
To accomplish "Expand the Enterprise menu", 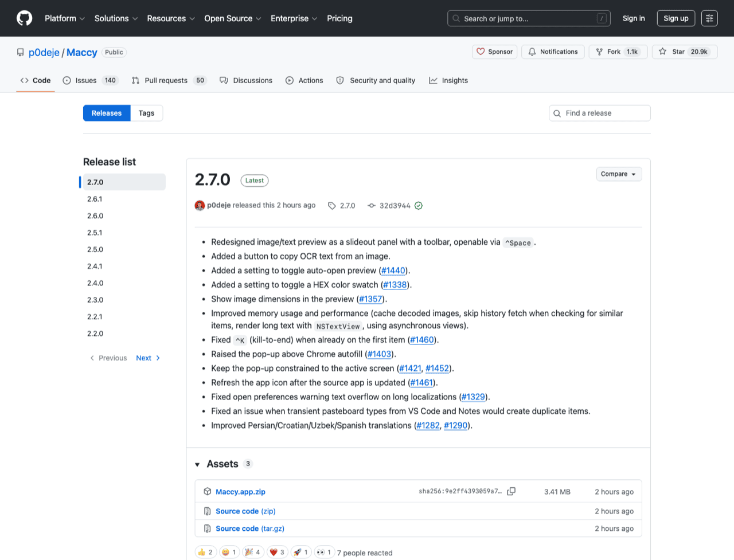I will [294, 18].
